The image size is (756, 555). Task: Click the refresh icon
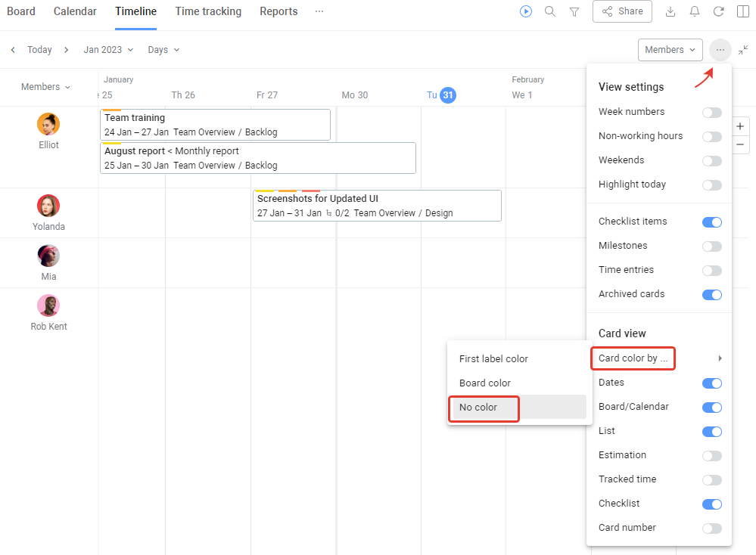[718, 11]
